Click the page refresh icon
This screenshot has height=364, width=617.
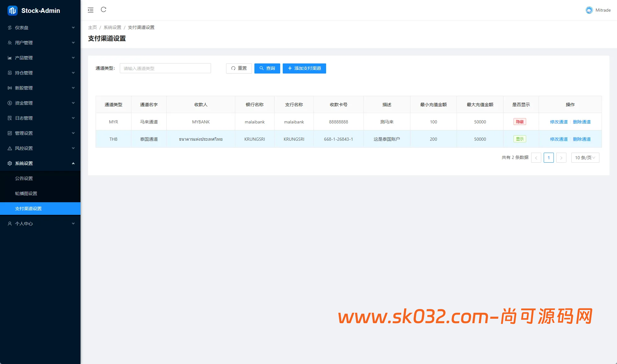click(x=103, y=10)
